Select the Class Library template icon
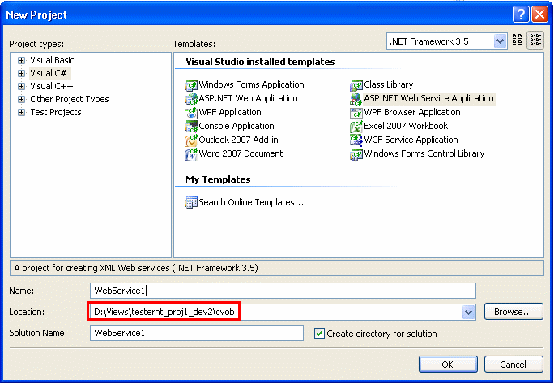The width and height of the screenshot is (553, 383). pos(356,85)
